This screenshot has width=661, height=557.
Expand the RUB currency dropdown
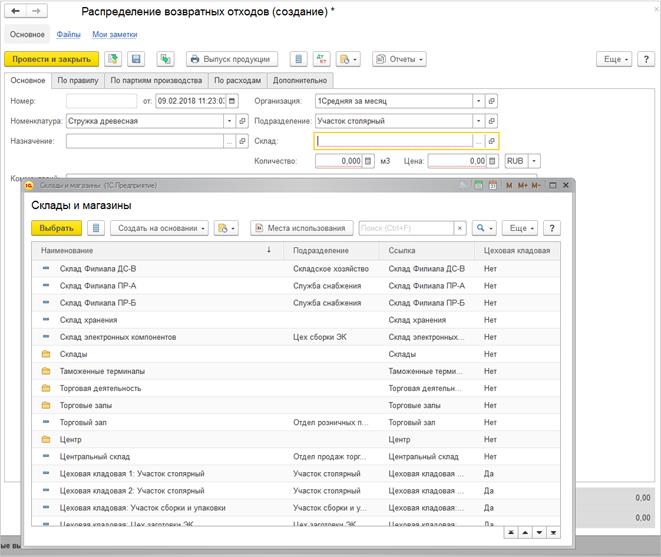(534, 161)
